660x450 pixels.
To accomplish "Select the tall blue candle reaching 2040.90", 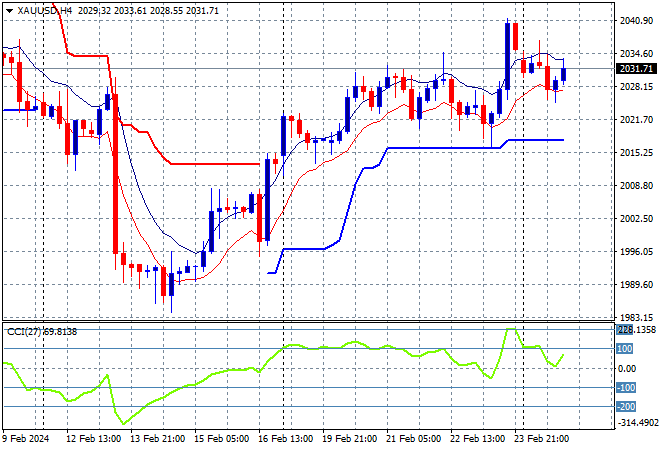I will pos(507,56).
